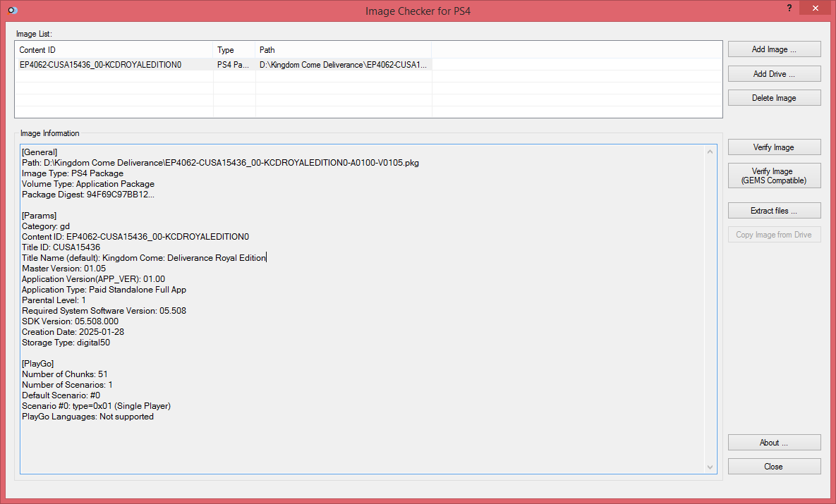
Task: Click the 'Image Type: PS4 Package' line
Action: pyautogui.click(x=73, y=173)
